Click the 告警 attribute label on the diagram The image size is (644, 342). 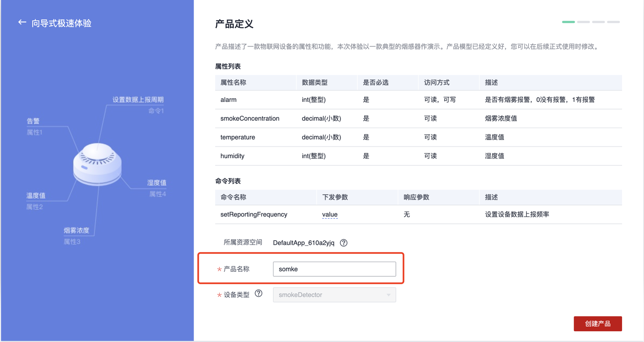click(x=33, y=121)
